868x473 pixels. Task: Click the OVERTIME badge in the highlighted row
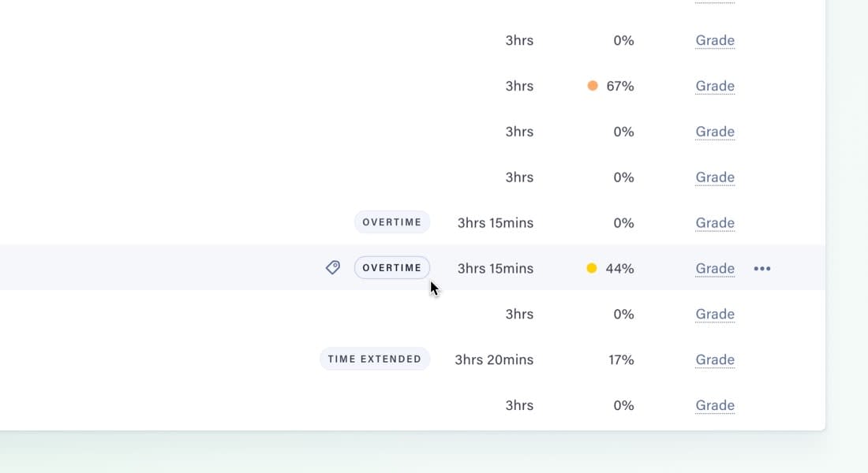tap(391, 268)
